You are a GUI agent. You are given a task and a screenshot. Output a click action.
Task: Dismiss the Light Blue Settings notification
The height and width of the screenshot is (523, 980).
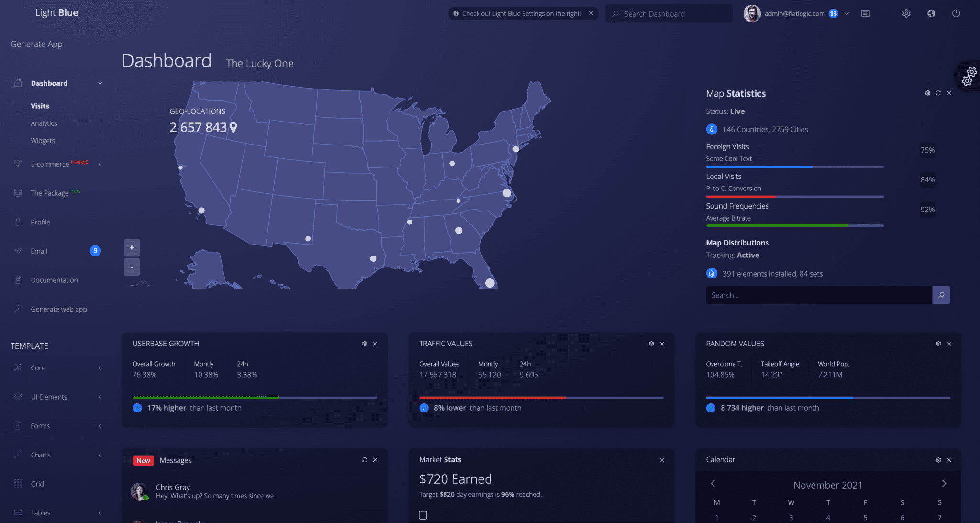(591, 13)
